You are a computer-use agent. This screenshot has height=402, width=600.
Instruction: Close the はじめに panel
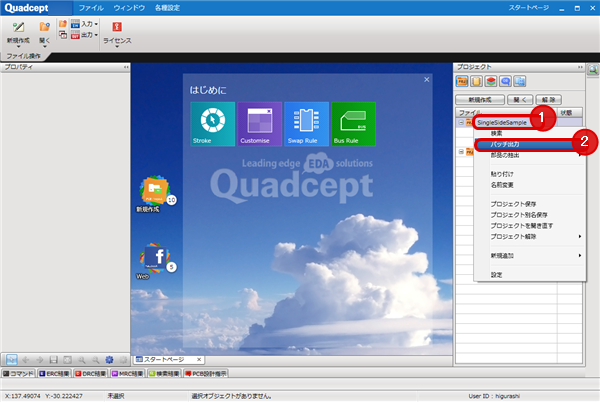click(427, 80)
